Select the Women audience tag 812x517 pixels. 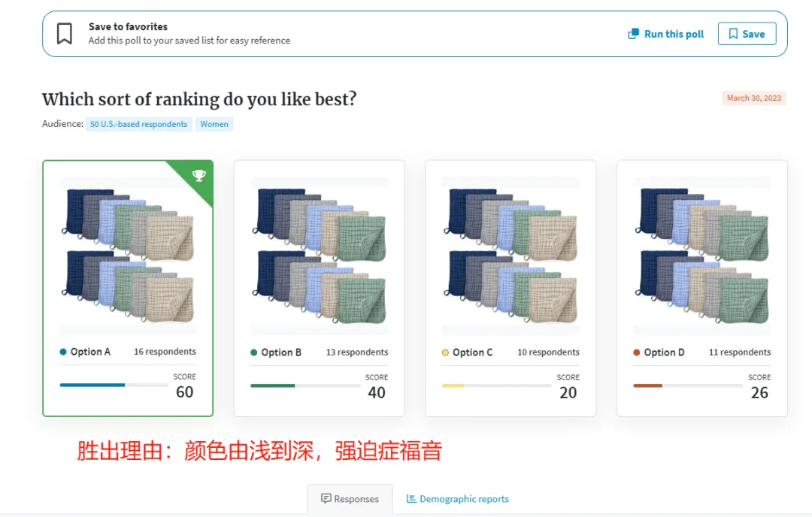214,124
